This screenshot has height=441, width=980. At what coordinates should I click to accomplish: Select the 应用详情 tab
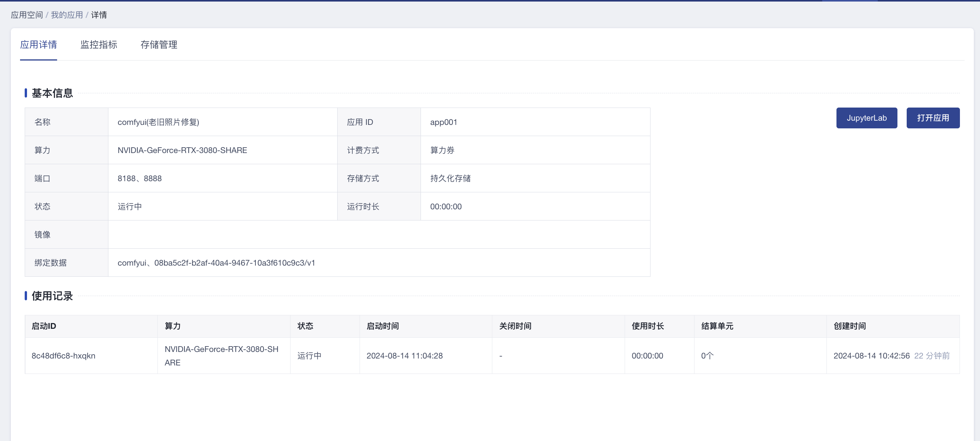coord(39,45)
